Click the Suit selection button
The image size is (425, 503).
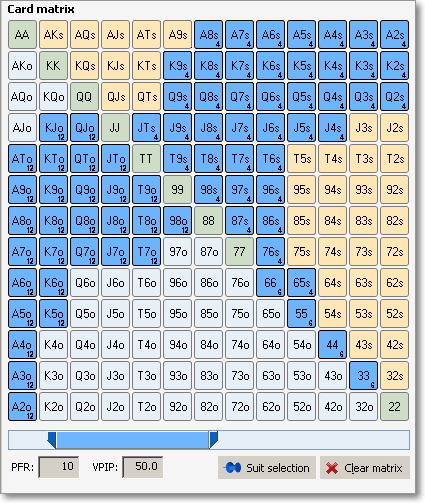267,468
